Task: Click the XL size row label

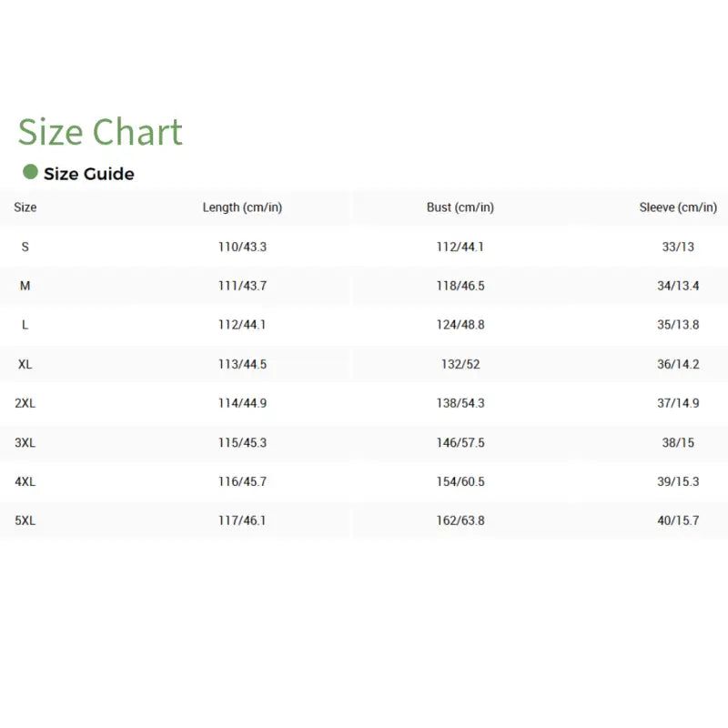Action: tap(25, 364)
